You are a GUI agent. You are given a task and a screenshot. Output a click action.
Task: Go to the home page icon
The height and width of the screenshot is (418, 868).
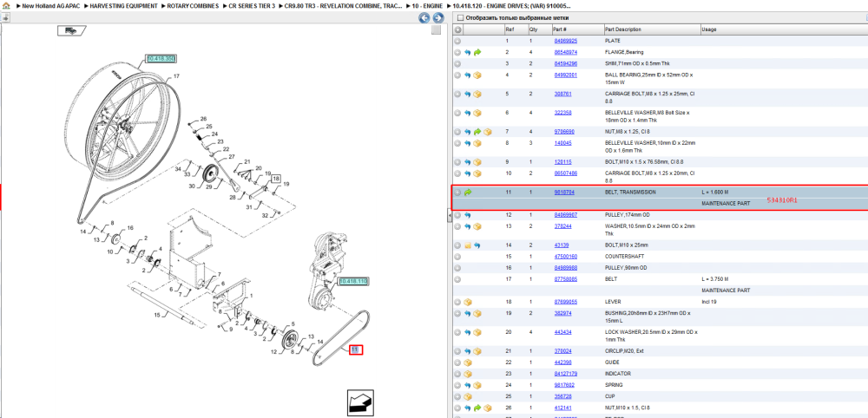tap(6, 5)
